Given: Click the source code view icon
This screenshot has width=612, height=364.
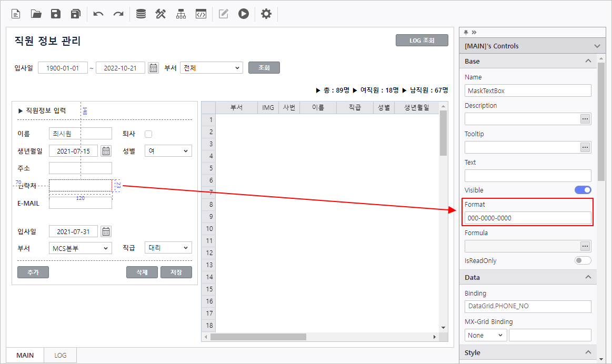Looking at the screenshot, I should click(200, 14).
